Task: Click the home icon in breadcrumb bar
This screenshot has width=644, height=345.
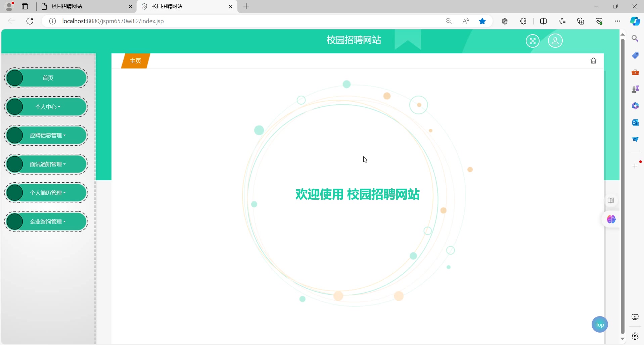Action: pos(594,61)
